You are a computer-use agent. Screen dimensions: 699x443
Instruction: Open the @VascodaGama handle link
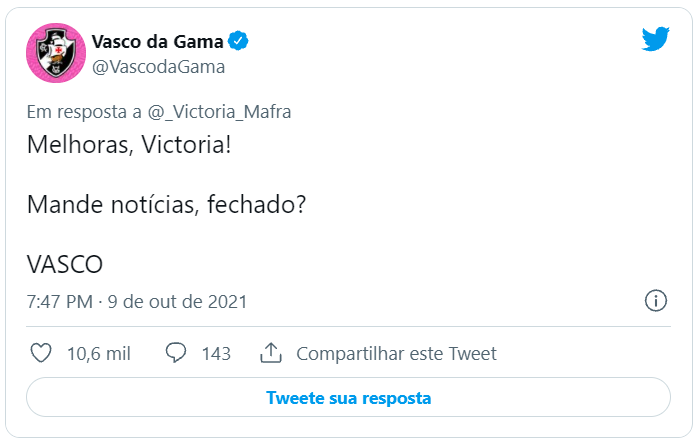pos(158,67)
